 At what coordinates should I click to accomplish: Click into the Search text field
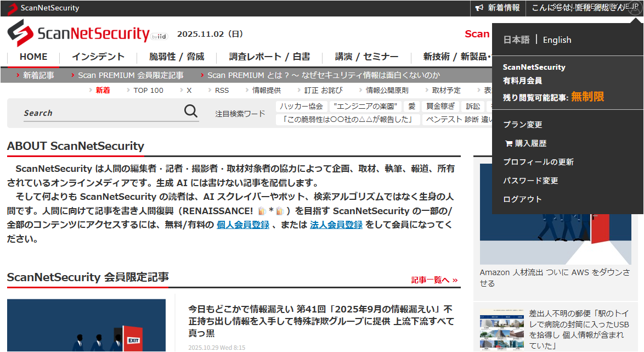pyautogui.click(x=101, y=113)
